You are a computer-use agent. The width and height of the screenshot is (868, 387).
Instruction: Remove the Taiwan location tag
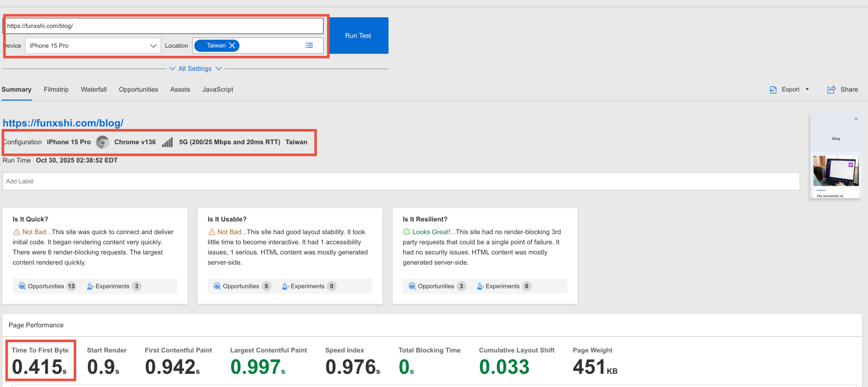point(232,46)
